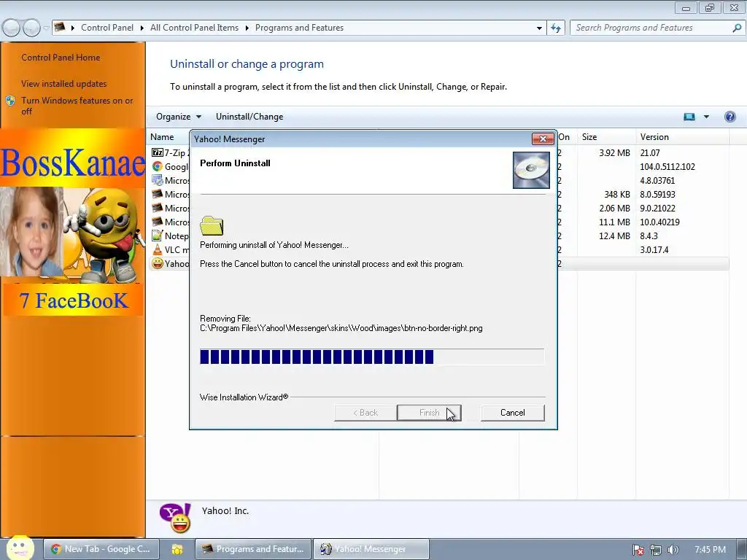
Task: Expand arrow after All Control Panel Items
Action: 247,28
